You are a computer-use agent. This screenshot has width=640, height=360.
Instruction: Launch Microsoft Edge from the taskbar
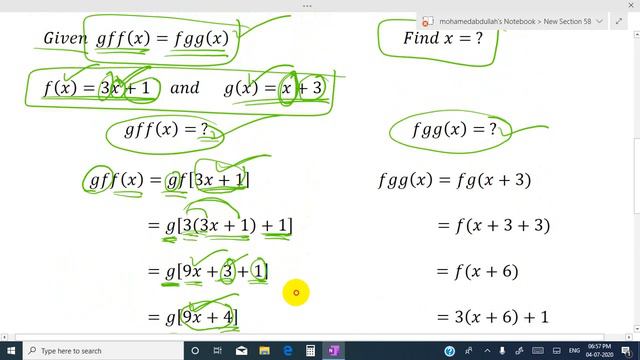point(288,351)
